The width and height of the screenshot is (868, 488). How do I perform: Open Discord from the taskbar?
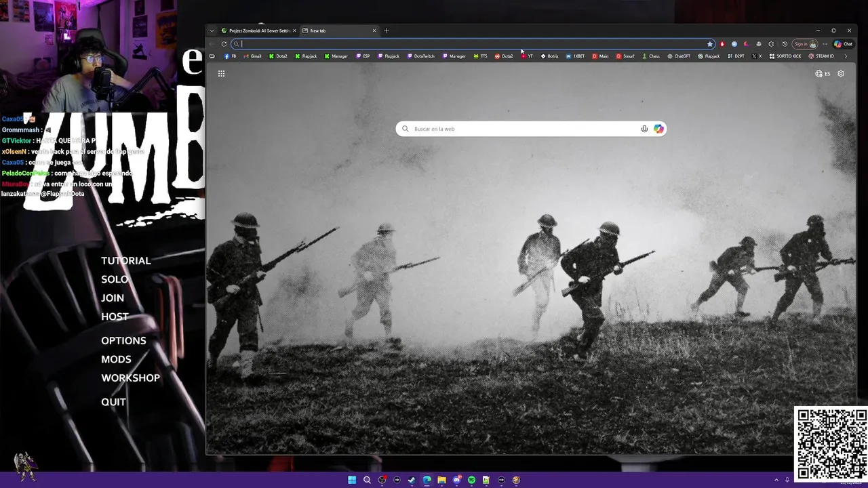click(456, 480)
